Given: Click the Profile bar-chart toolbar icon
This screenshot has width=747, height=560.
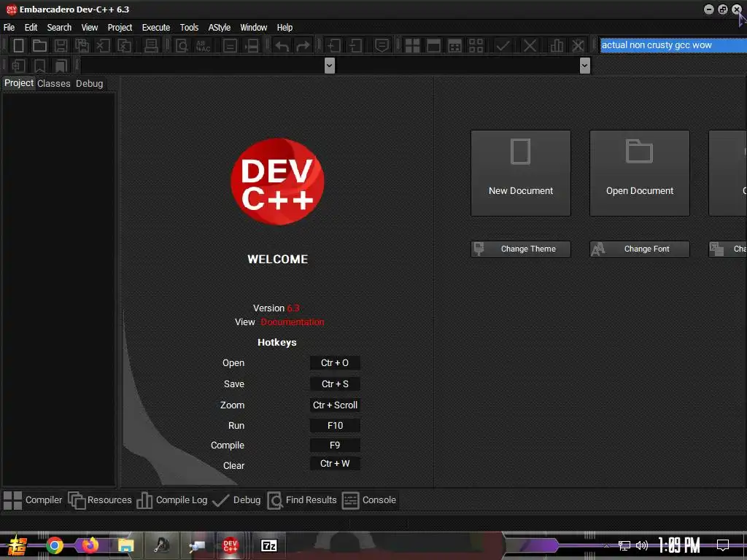Looking at the screenshot, I should (x=557, y=46).
